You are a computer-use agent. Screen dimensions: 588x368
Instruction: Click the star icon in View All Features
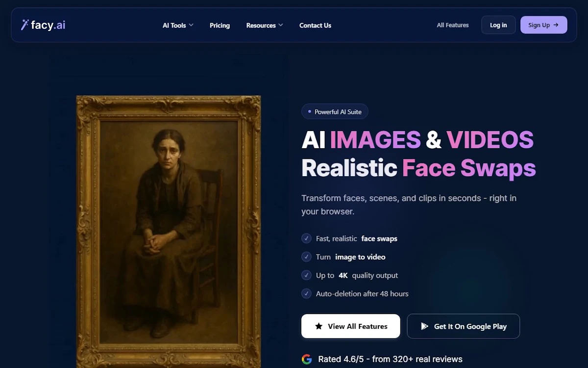click(318, 326)
